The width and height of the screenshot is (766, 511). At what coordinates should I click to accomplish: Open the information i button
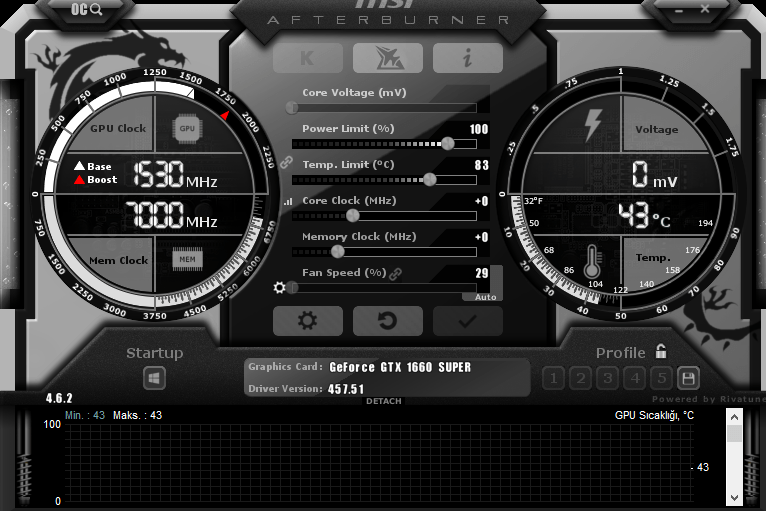pyautogui.click(x=468, y=58)
